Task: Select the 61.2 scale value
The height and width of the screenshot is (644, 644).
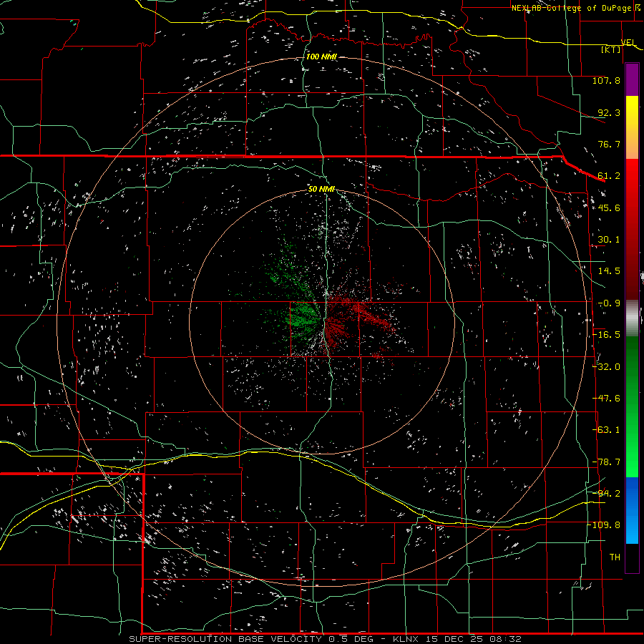Action: point(609,176)
